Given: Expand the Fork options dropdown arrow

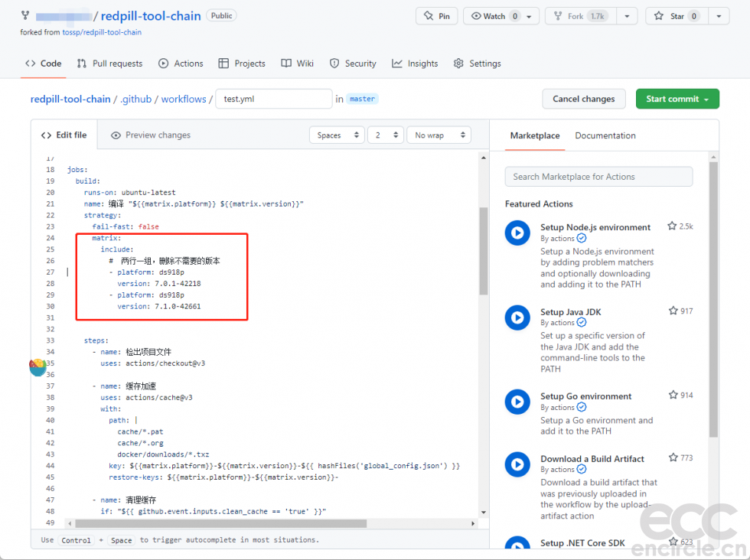Looking at the screenshot, I should pos(627,16).
